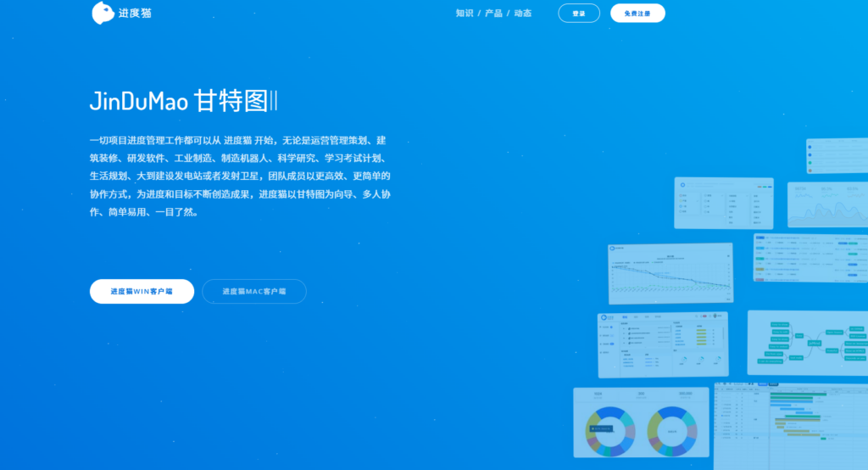Open the project dashboard panel preview
The width and height of the screenshot is (868, 470).
(662, 344)
